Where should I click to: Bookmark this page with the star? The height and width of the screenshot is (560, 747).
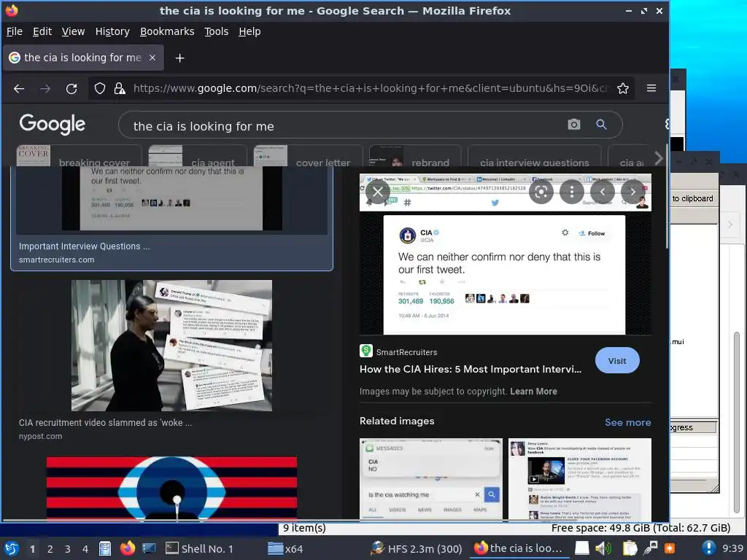(x=623, y=88)
